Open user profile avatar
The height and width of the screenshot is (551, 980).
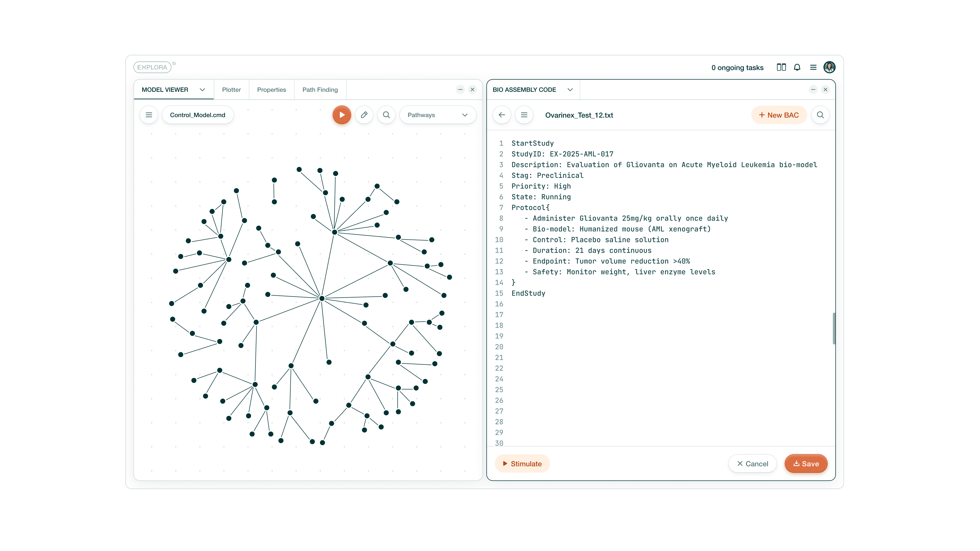[829, 67]
